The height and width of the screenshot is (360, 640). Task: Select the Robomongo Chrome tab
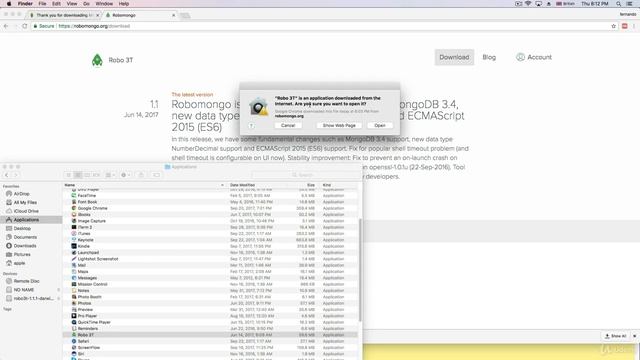click(x=139, y=15)
